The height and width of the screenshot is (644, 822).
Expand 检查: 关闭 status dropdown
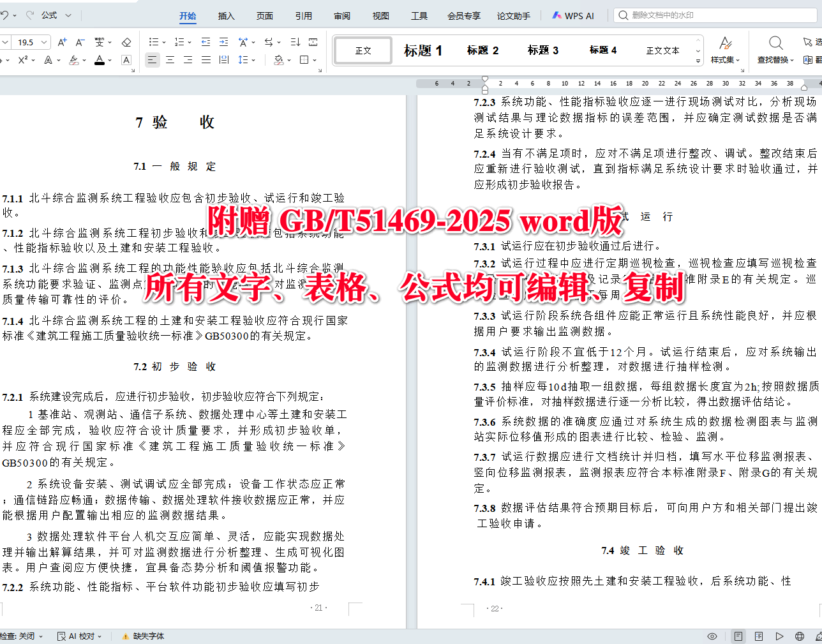pyautogui.click(x=41, y=636)
